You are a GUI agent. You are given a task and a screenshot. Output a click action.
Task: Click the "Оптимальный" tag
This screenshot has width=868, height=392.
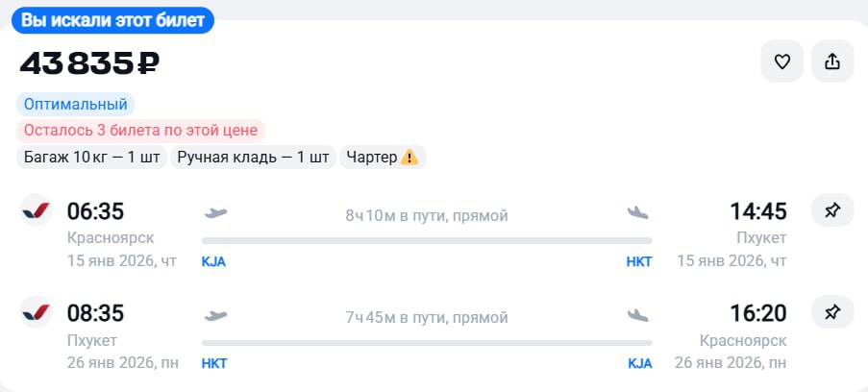coord(75,104)
